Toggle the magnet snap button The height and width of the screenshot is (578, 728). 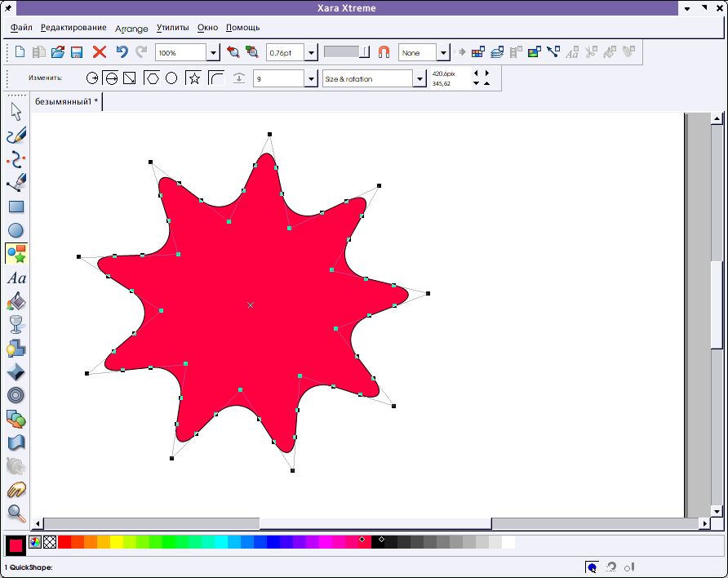pyautogui.click(x=384, y=52)
